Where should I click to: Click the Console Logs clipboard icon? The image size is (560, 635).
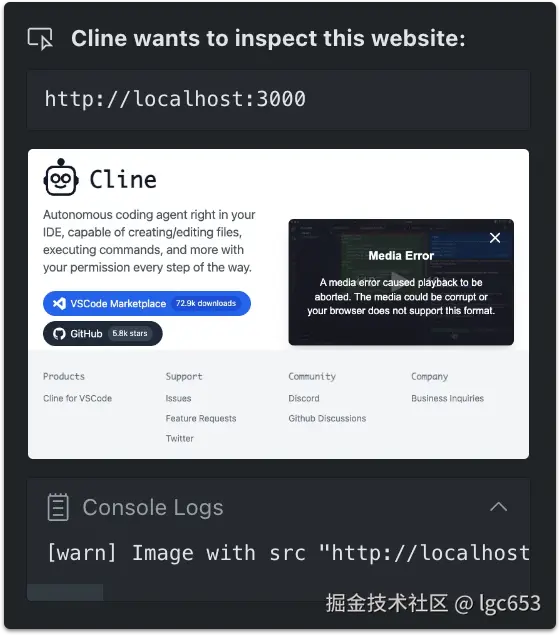[58, 507]
